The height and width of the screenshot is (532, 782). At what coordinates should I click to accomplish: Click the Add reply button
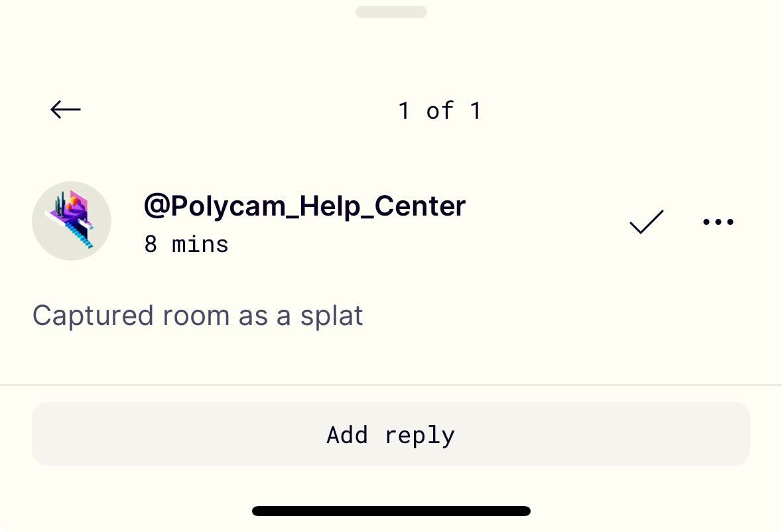click(391, 434)
